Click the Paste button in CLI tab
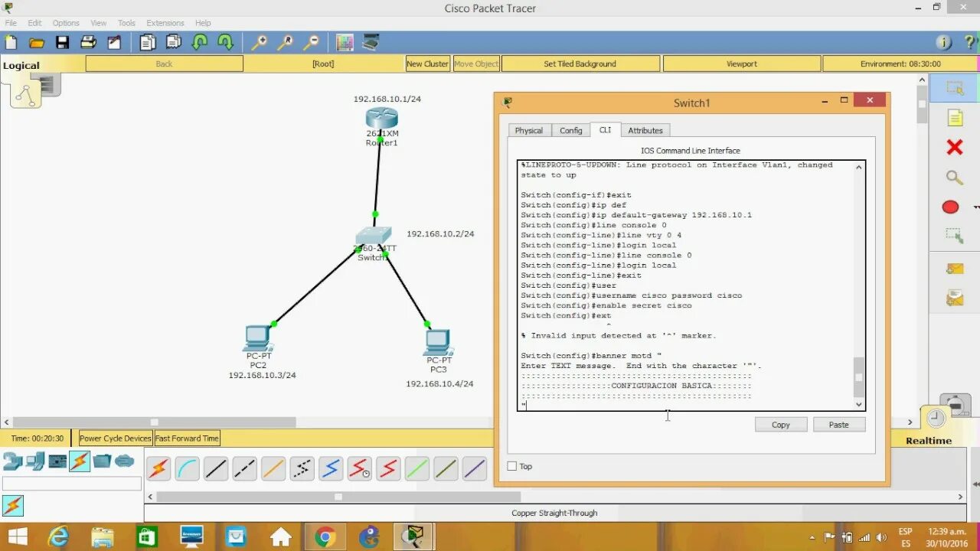The width and height of the screenshot is (980, 551). pos(839,425)
